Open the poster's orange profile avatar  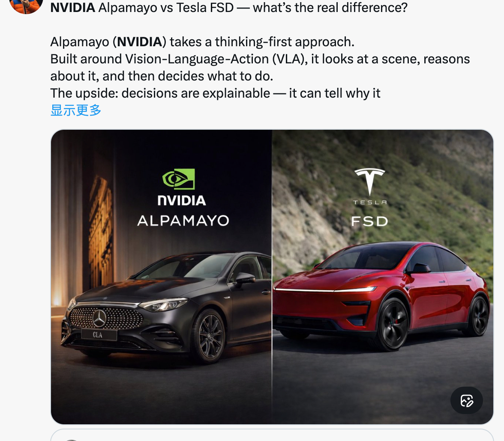click(x=27, y=6)
